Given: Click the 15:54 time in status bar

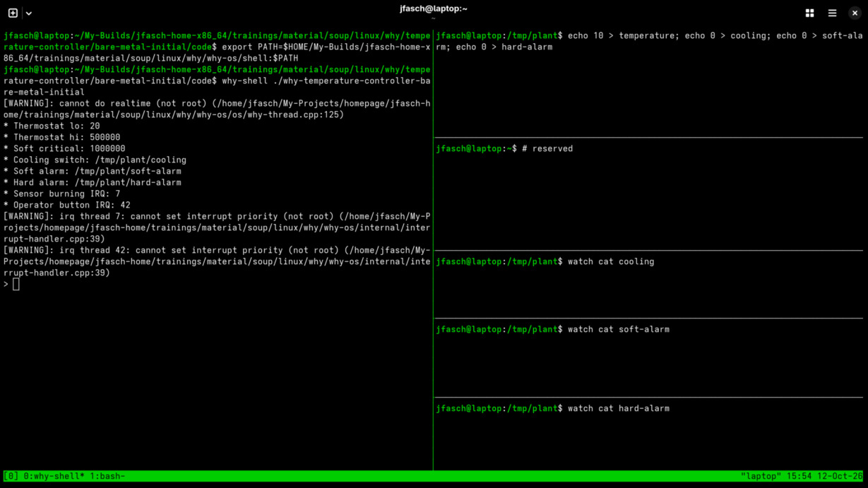Looking at the screenshot, I should tap(799, 476).
